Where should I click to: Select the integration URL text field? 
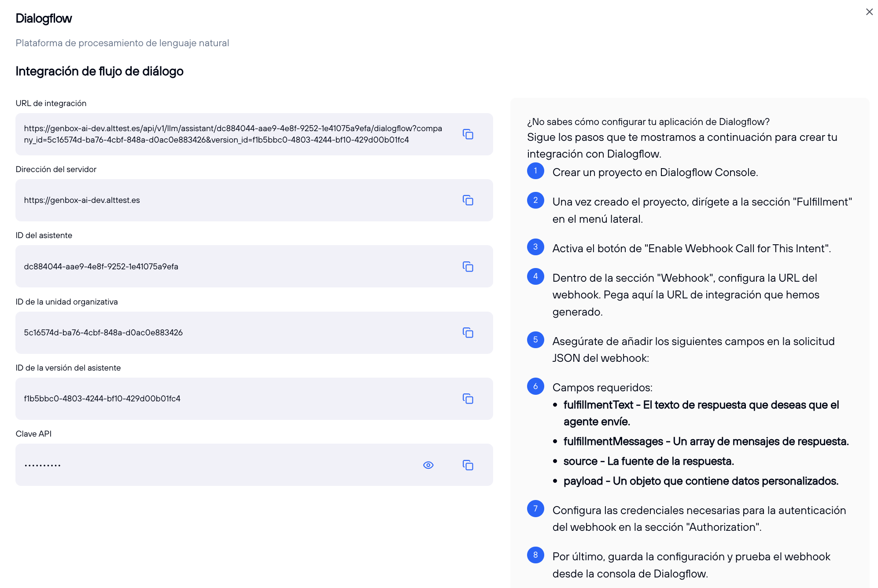[x=220, y=134]
